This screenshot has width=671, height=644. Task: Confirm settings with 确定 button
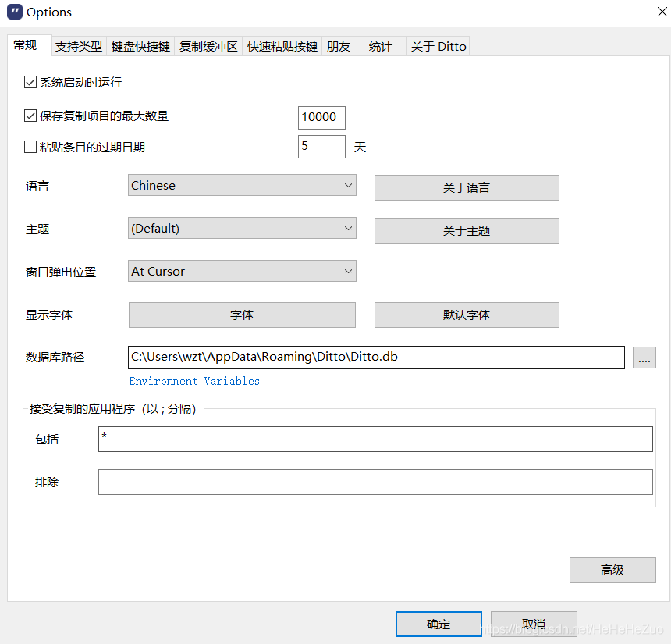(x=438, y=624)
